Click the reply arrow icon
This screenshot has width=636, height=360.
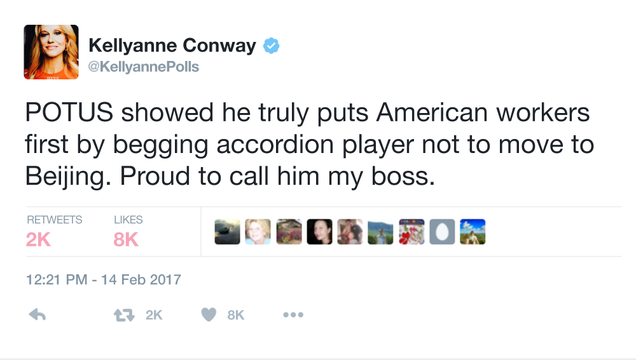pyautogui.click(x=37, y=315)
